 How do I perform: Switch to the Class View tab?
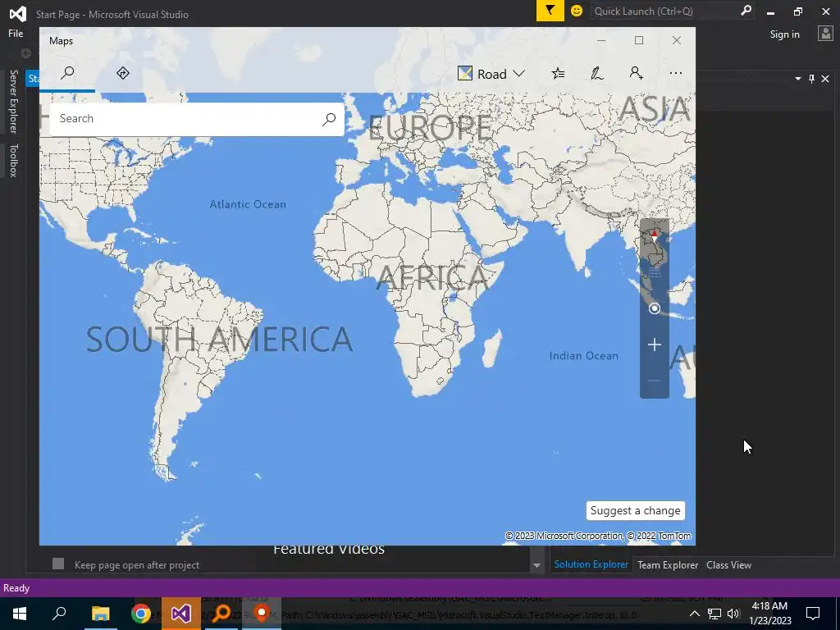click(728, 565)
